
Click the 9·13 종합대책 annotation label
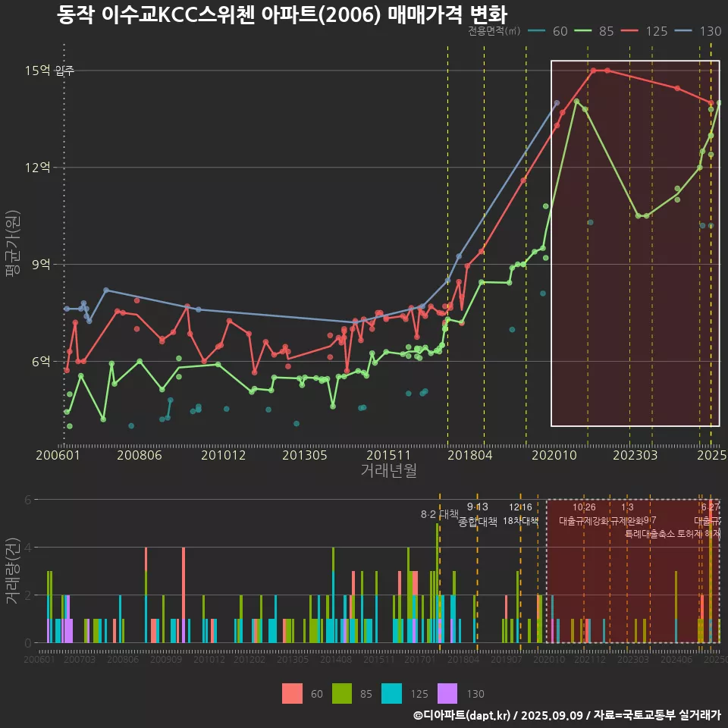pyautogui.click(x=478, y=515)
